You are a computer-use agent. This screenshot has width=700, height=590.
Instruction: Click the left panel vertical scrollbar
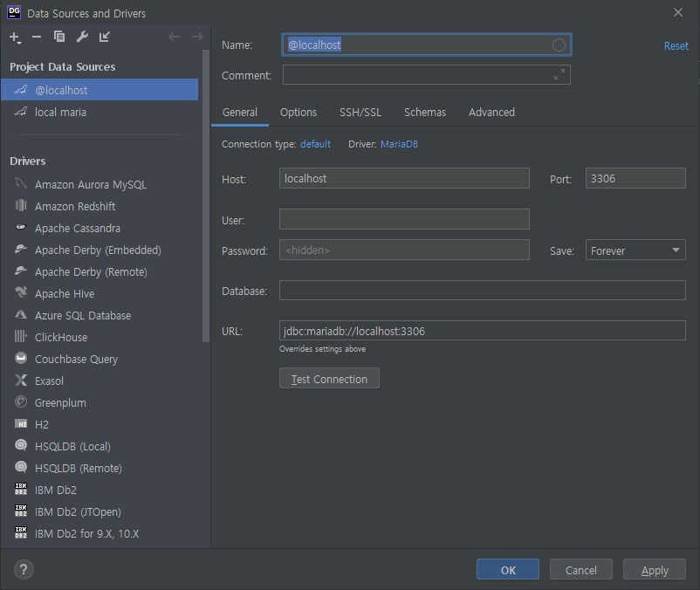click(x=205, y=196)
